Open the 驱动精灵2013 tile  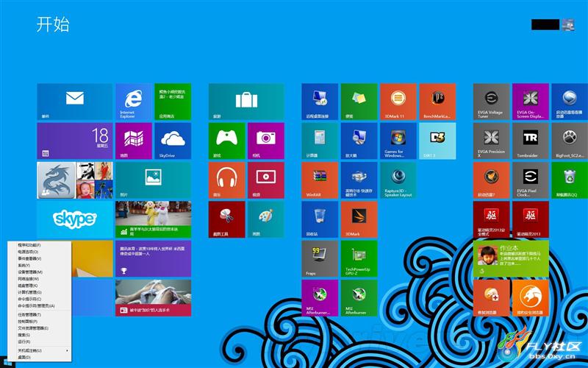[531, 219]
